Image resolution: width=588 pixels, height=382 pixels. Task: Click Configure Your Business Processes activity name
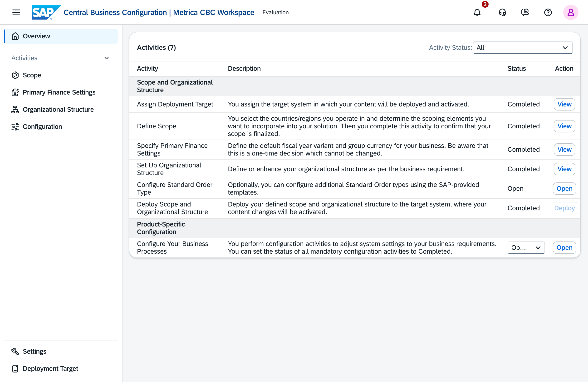click(172, 248)
